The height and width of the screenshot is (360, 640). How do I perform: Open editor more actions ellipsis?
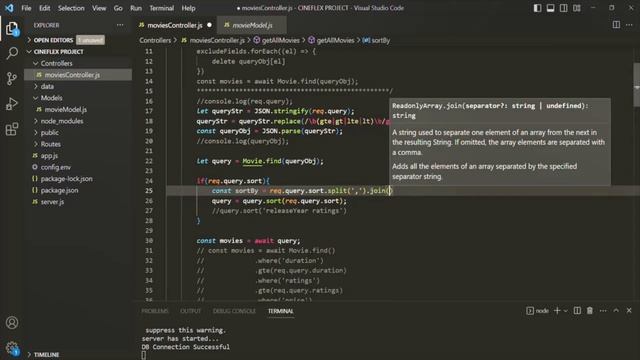pyautogui.click(x=629, y=25)
